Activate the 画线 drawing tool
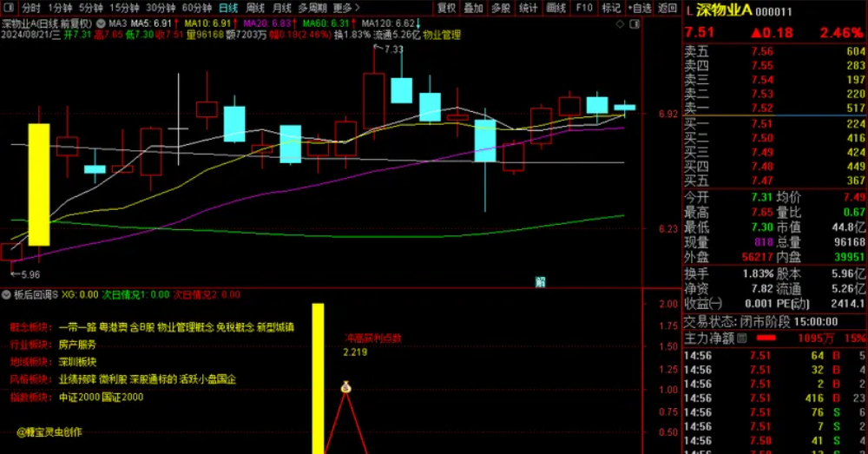868x454 pixels. [x=556, y=8]
